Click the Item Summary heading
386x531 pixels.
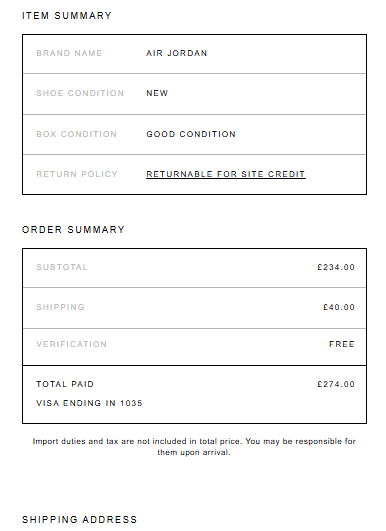tap(67, 16)
